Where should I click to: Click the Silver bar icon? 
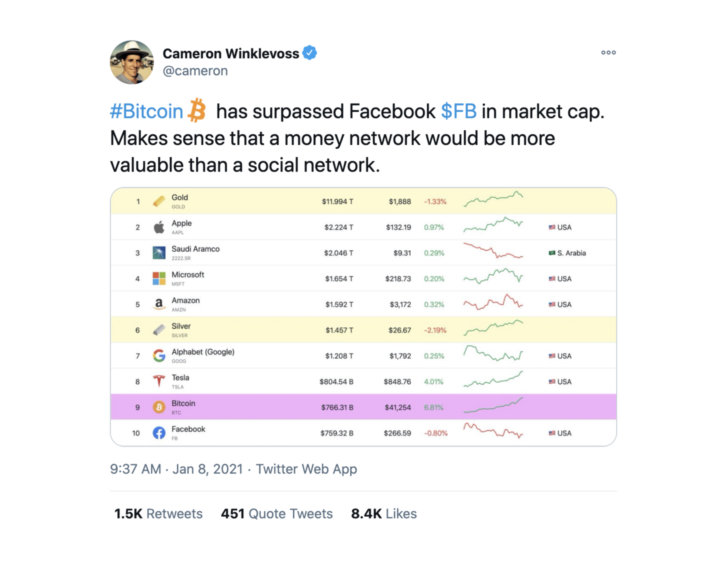pos(159,330)
